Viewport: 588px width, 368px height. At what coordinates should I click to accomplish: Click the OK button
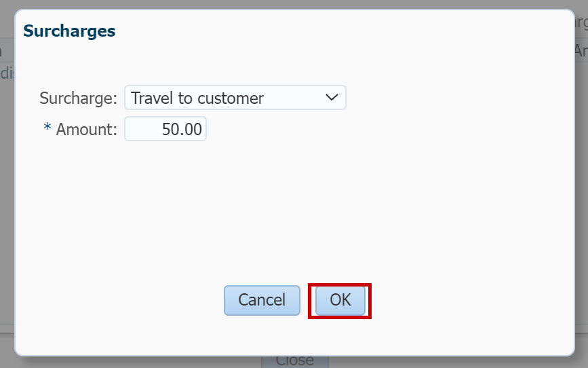point(340,300)
